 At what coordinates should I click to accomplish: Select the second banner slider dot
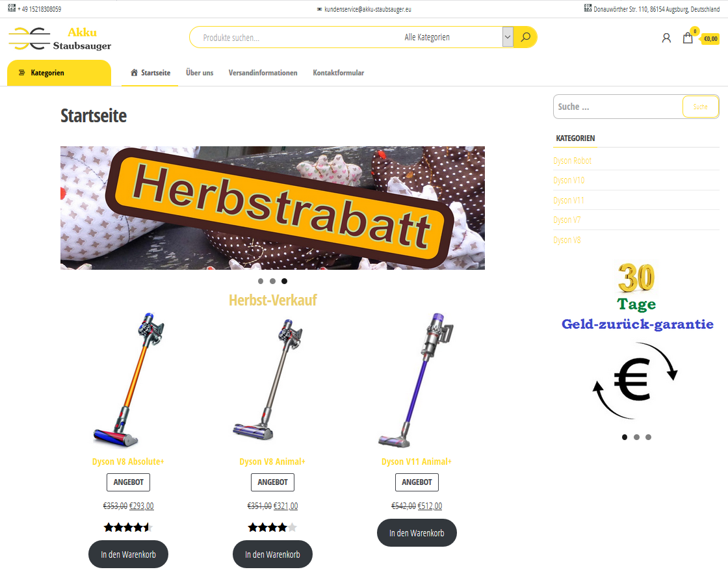tap(272, 281)
